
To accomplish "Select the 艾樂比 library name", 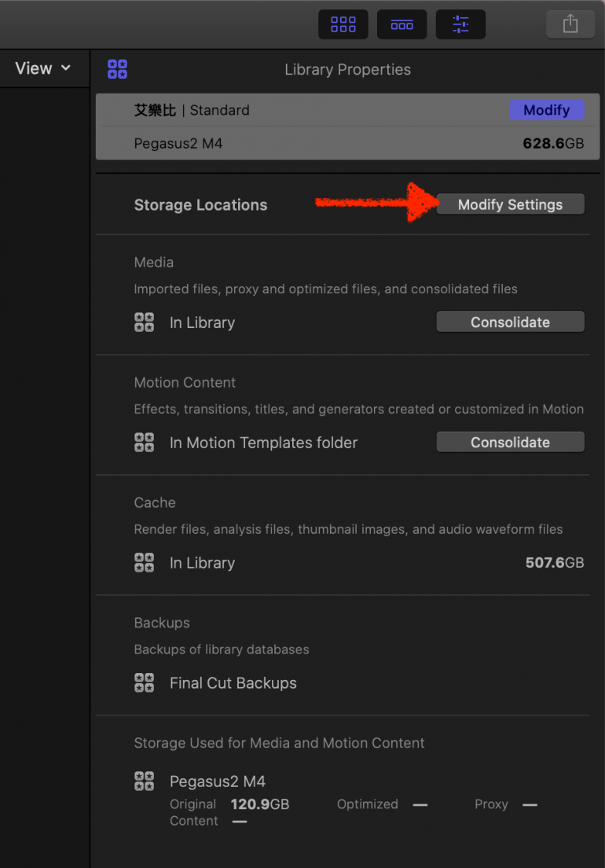I will click(x=155, y=110).
